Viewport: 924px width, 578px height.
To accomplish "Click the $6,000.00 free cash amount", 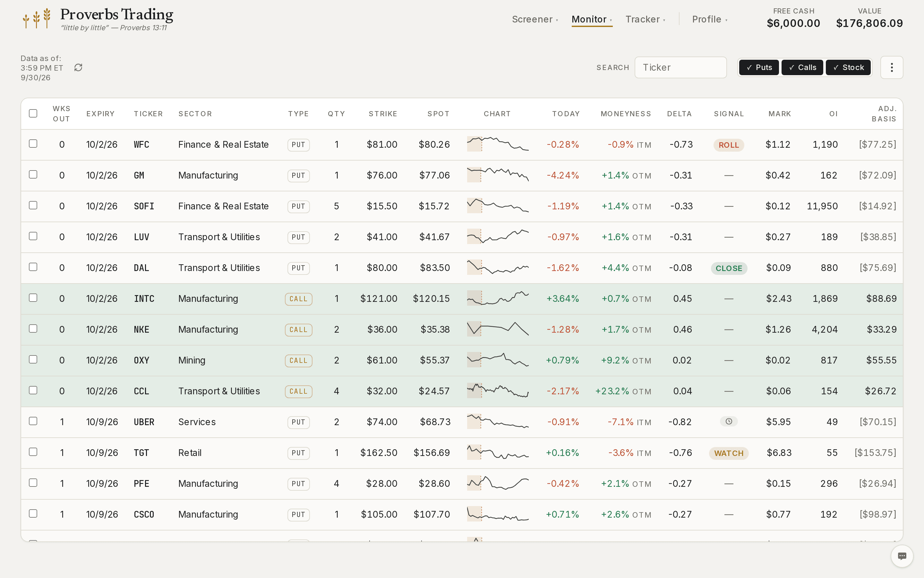I will point(793,23).
